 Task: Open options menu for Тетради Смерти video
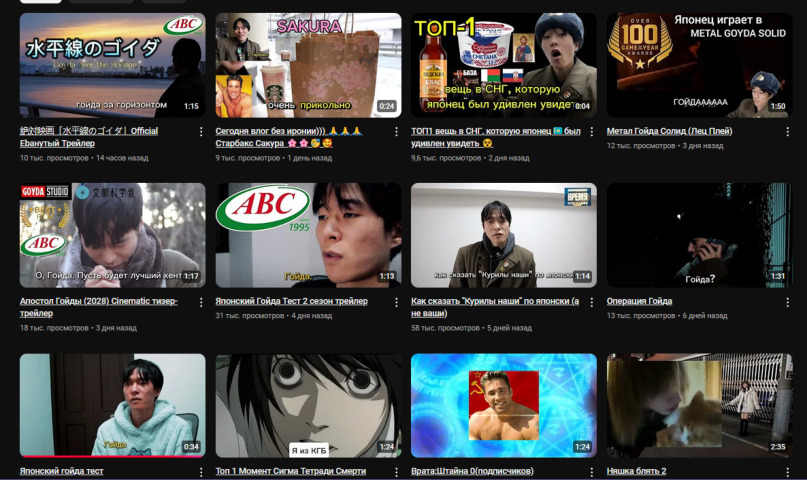point(396,472)
